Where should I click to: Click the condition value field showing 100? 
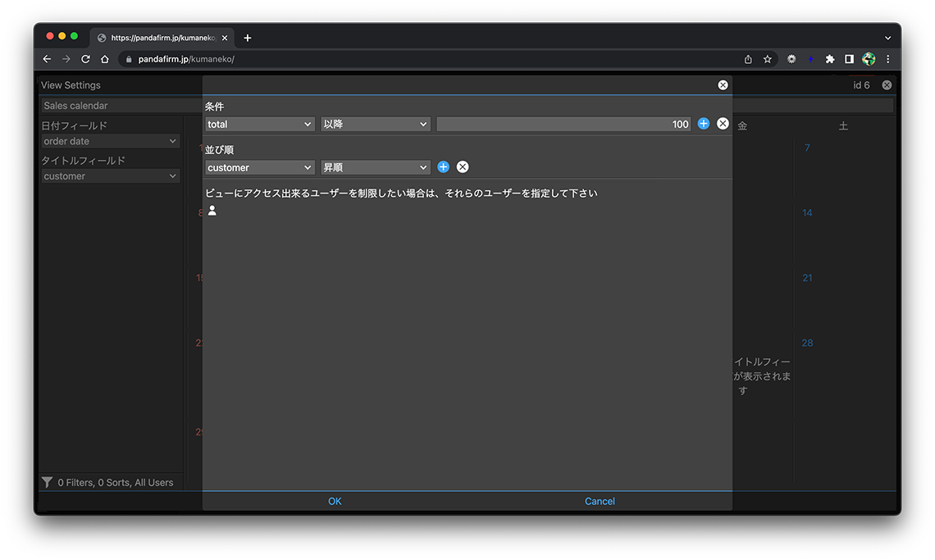[x=563, y=125]
